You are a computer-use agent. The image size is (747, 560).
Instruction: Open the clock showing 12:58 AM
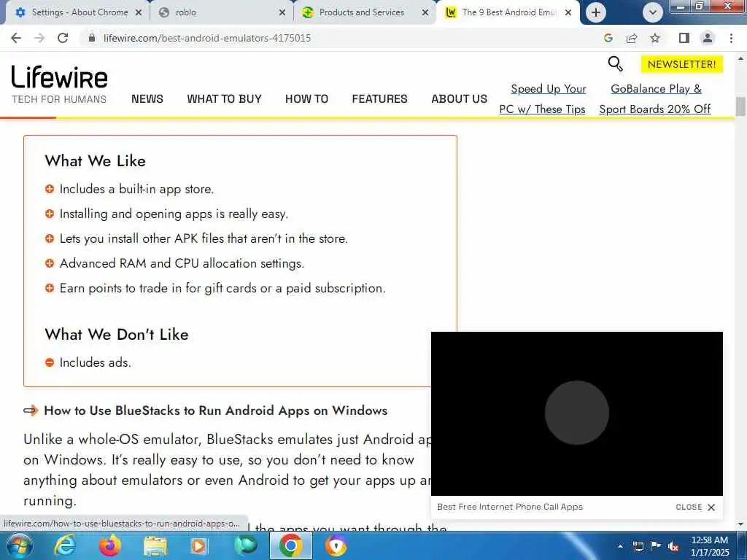pos(710,546)
